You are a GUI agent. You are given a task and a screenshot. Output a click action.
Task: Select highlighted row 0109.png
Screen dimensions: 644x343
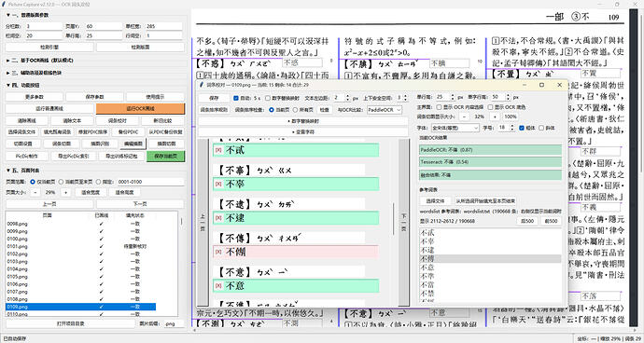[x=81, y=307]
